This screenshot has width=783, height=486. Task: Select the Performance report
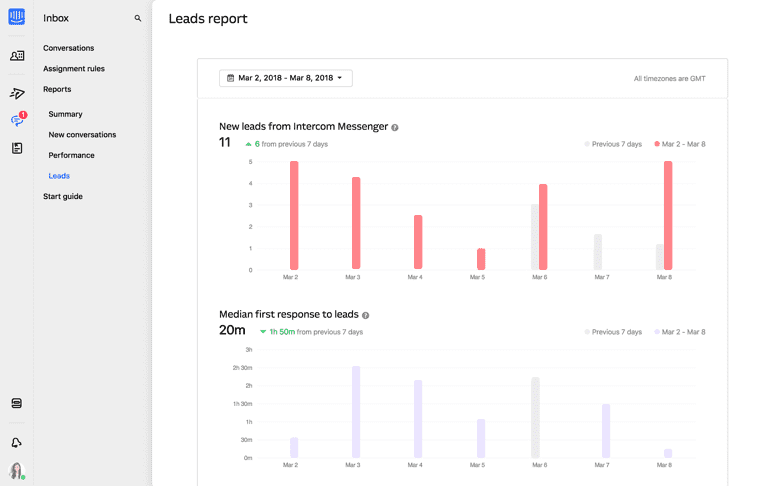(71, 155)
